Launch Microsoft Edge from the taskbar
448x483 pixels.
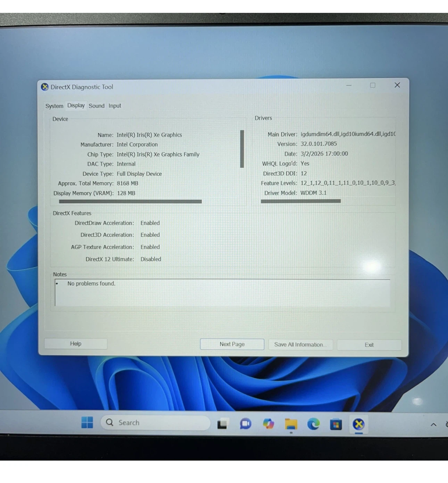314,424
